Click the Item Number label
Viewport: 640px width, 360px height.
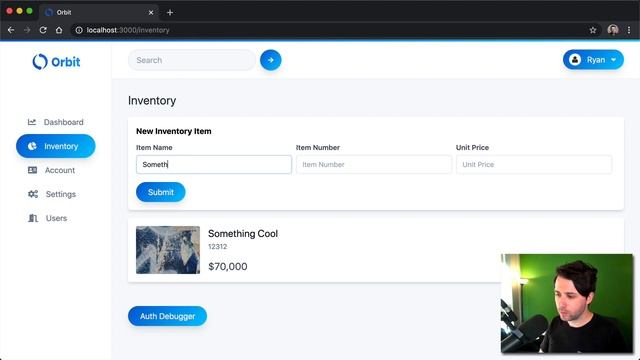(318, 147)
